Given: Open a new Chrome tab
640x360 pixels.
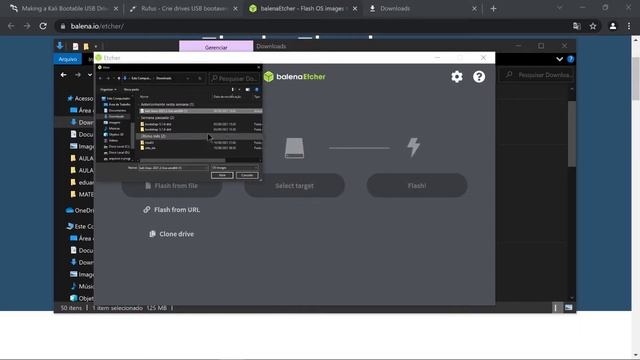Looking at the screenshot, I should pos(493,9).
